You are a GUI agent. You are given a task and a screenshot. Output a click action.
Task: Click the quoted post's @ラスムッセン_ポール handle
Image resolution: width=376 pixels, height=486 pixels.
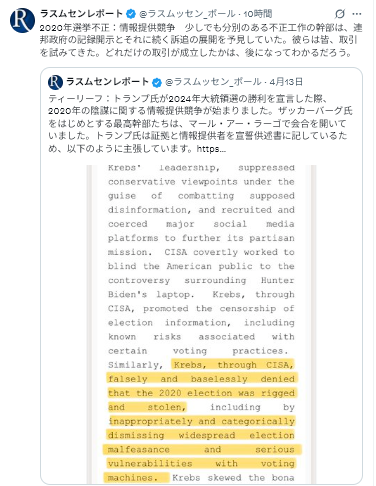(x=213, y=82)
